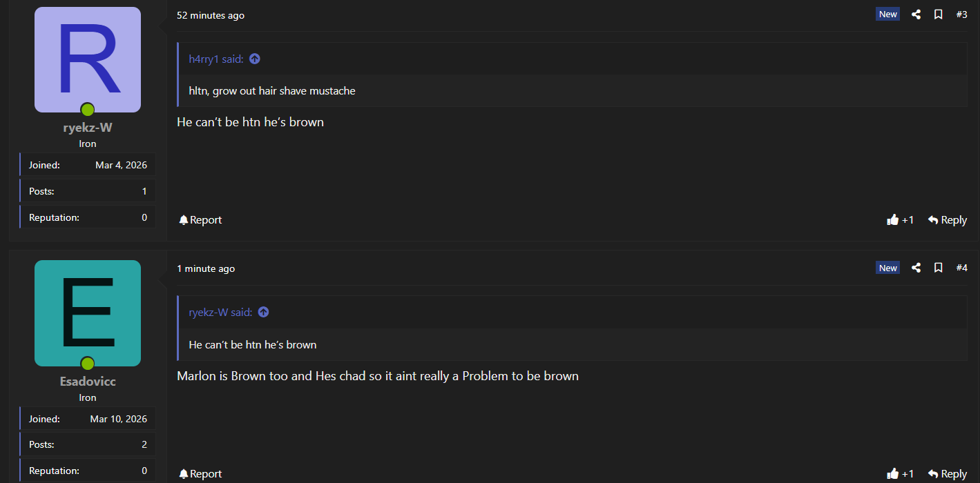The width and height of the screenshot is (980, 483).
Task: Open Esadovicc username profile link
Action: click(x=88, y=382)
